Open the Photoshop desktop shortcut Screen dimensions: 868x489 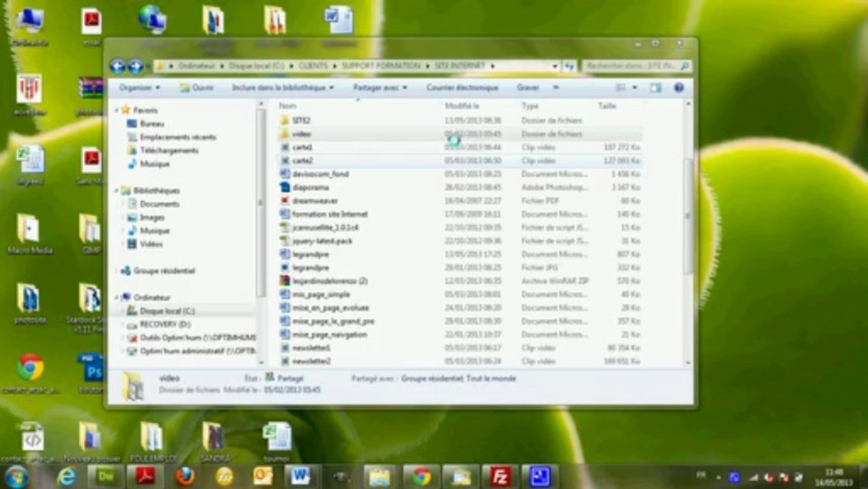[91, 373]
